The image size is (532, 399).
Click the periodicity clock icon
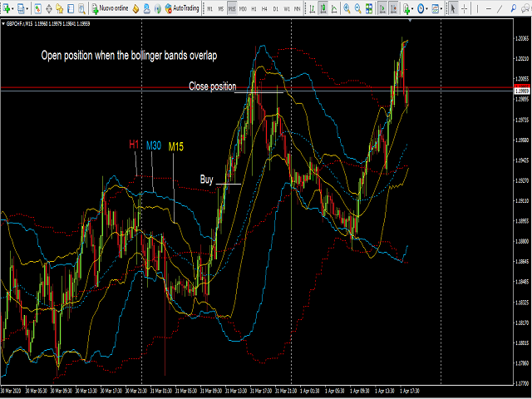(x=421, y=8)
